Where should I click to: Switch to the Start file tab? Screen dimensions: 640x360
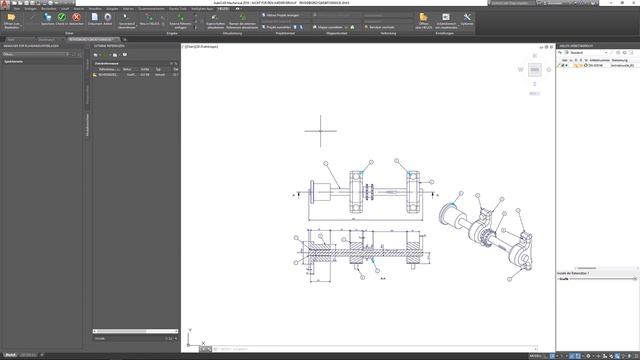(x=11, y=40)
